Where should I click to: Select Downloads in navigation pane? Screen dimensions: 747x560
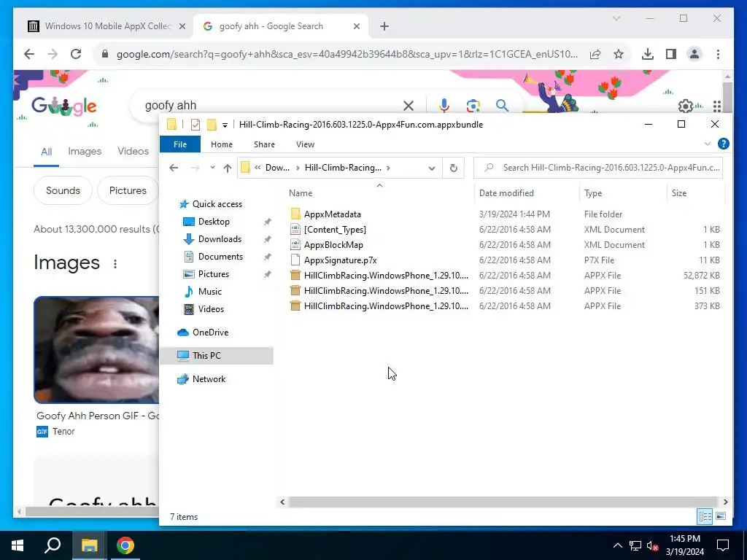pyautogui.click(x=220, y=239)
